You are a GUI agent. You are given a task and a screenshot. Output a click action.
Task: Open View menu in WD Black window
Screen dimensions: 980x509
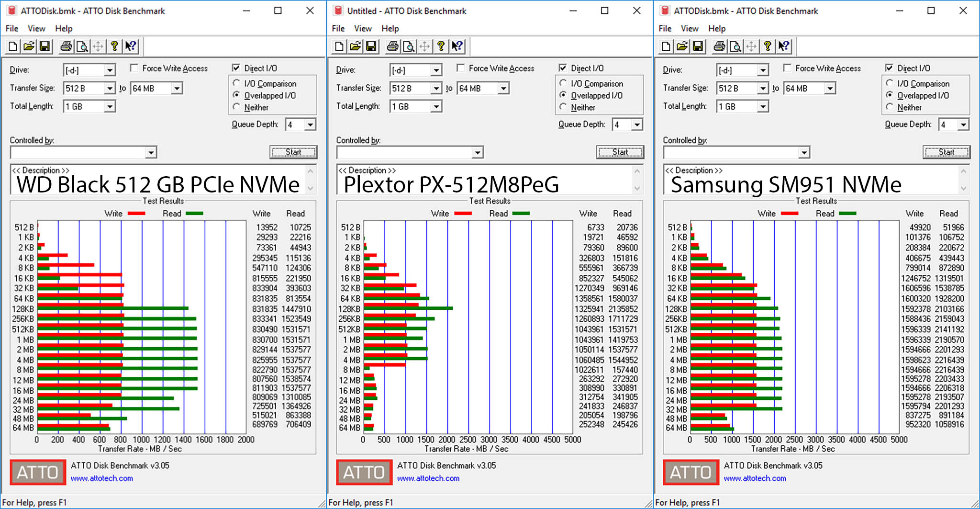pyautogui.click(x=36, y=29)
